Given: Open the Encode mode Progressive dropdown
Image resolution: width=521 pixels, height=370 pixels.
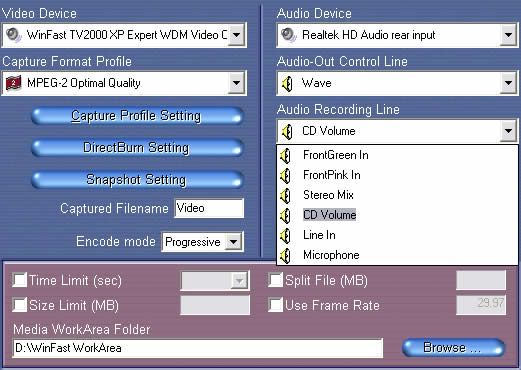Looking at the screenshot, I should coord(233,242).
